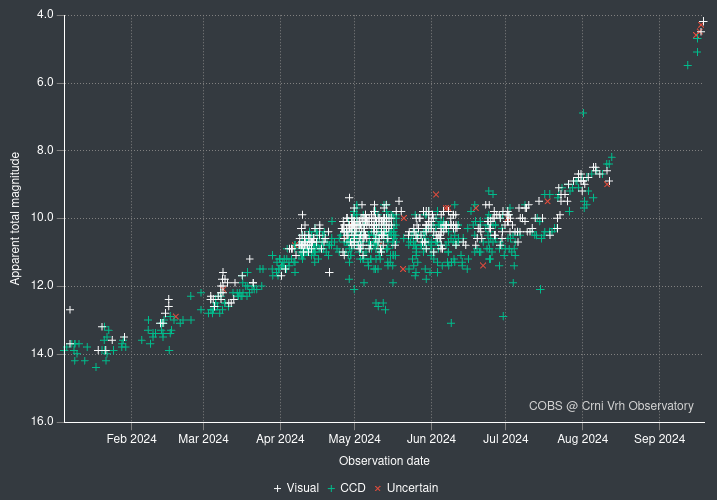Click the 'Apr 2024' x-axis label

tap(280, 439)
